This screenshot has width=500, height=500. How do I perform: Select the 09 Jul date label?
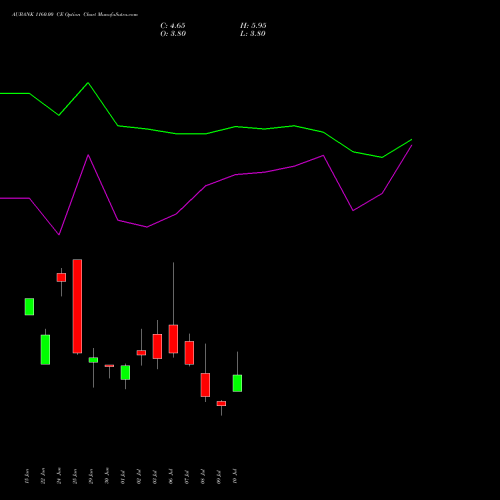(219, 477)
